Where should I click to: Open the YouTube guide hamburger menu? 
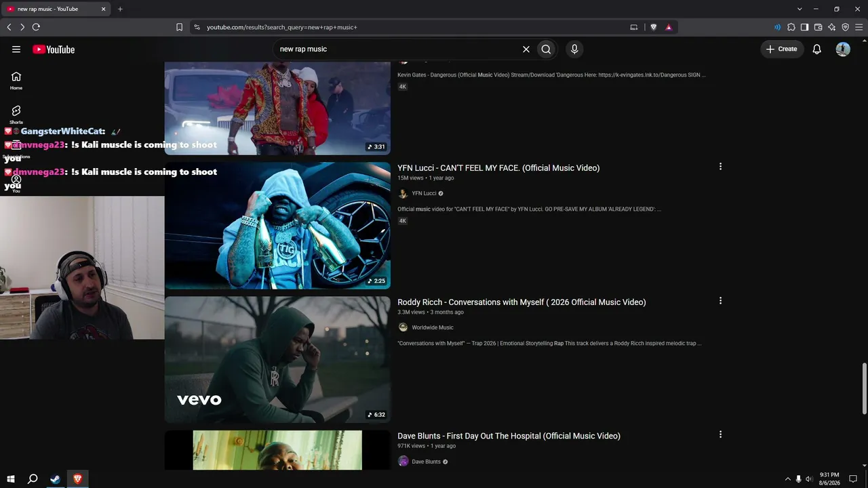coord(16,49)
